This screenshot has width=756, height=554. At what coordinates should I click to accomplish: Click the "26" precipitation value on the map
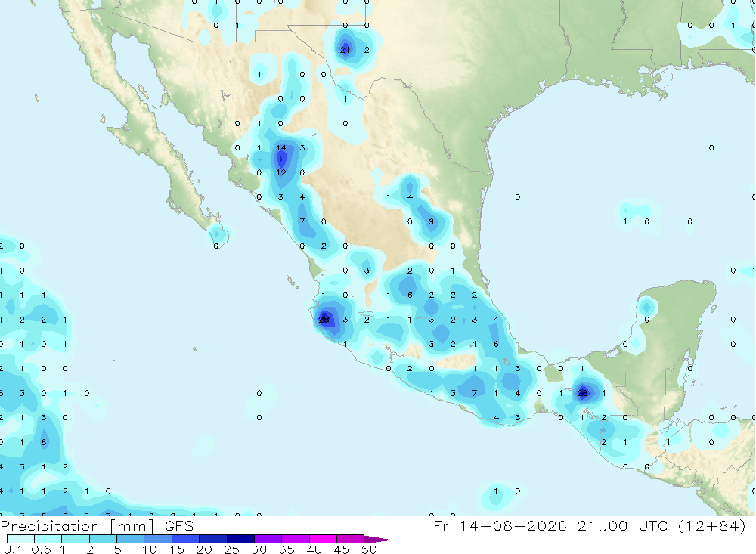tap(582, 393)
